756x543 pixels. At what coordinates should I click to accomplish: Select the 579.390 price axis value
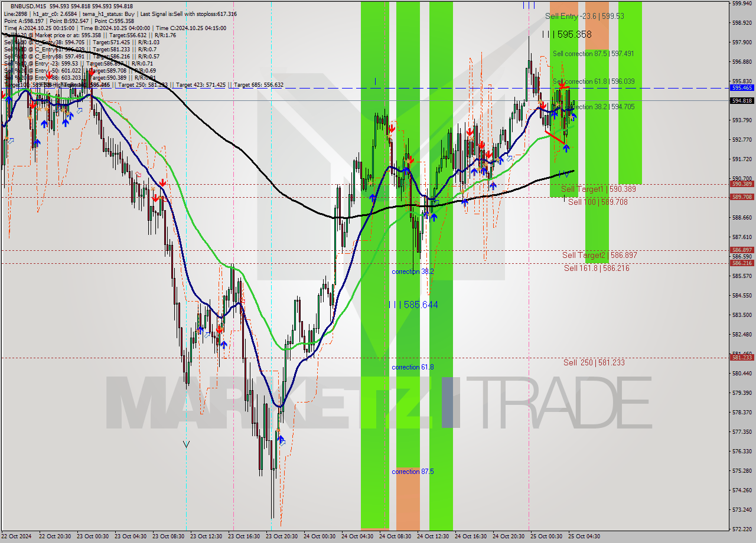coord(742,393)
